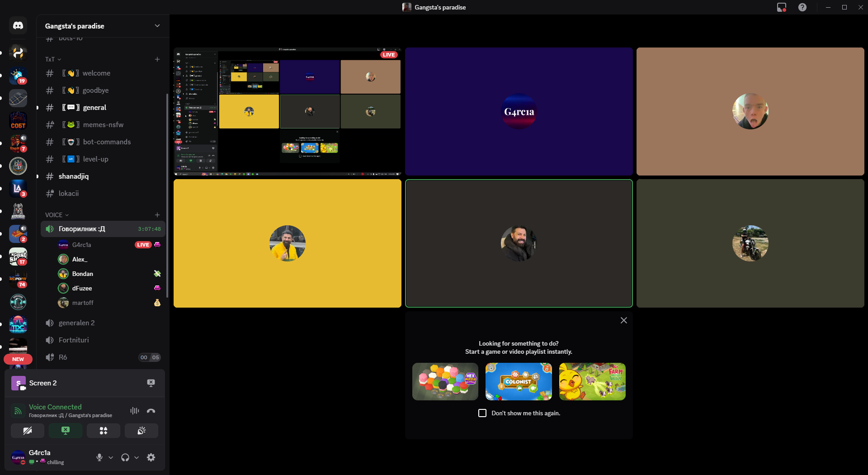This screenshot has width=868, height=475.
Task: Close the activity suggestion popup
Action: [624, 320]
